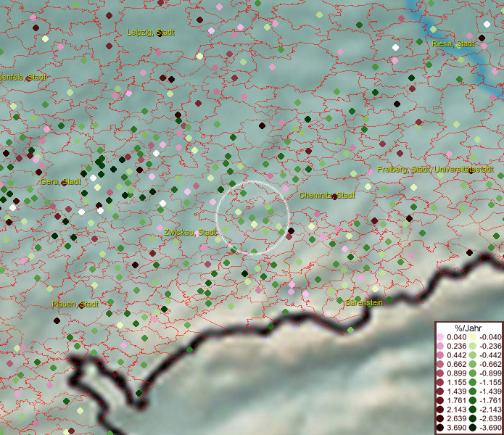The width and height of the screenshot is (504, 435).
Task: Click the Leipzig, Stadt map label
Action: 151,32
